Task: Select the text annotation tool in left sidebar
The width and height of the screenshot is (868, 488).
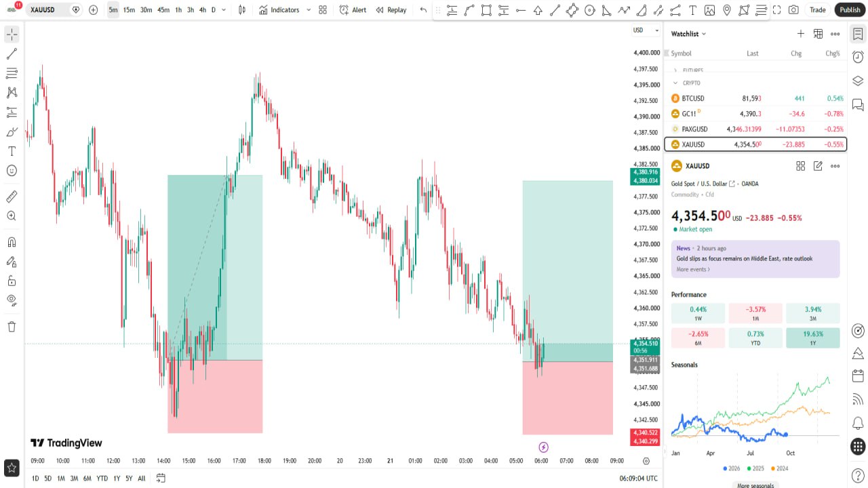Action: tap(12, 151)
